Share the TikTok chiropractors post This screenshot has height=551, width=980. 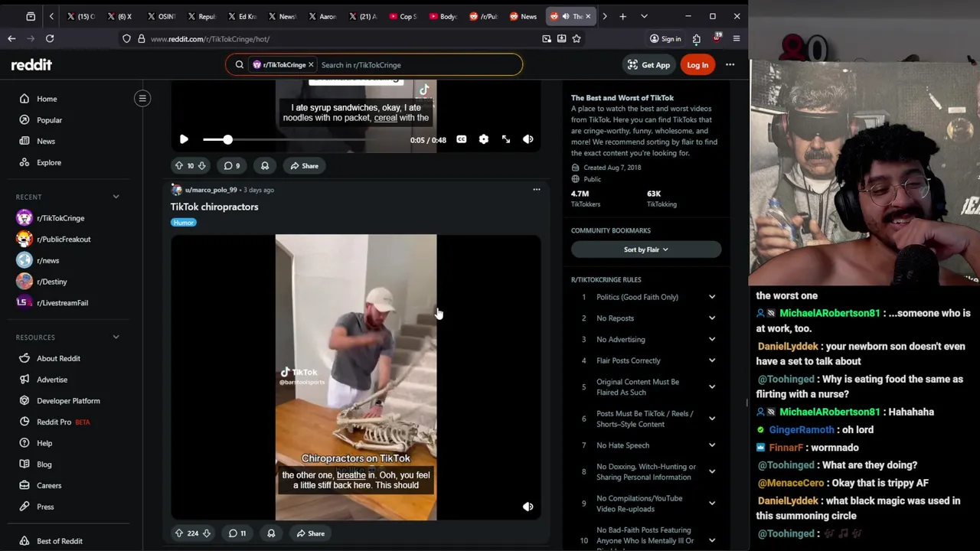pyautogui.click(x=310, y=533)
